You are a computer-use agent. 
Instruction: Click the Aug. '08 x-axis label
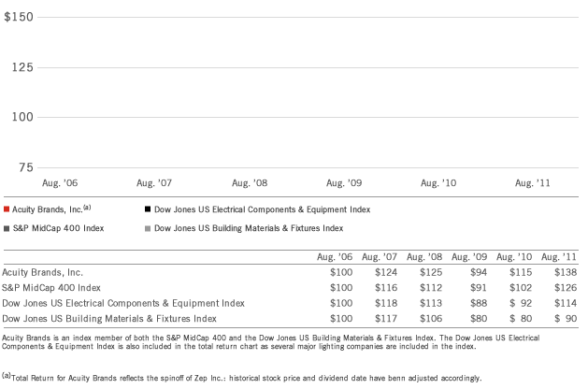tap(249, 183)
